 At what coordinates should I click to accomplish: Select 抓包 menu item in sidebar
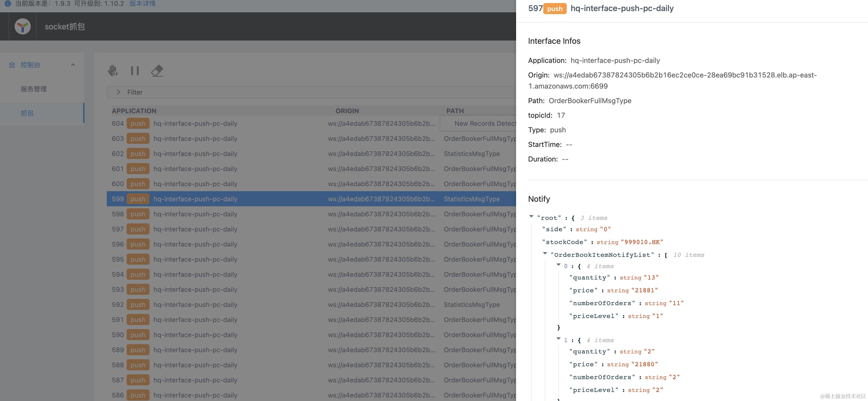[27, 113]
